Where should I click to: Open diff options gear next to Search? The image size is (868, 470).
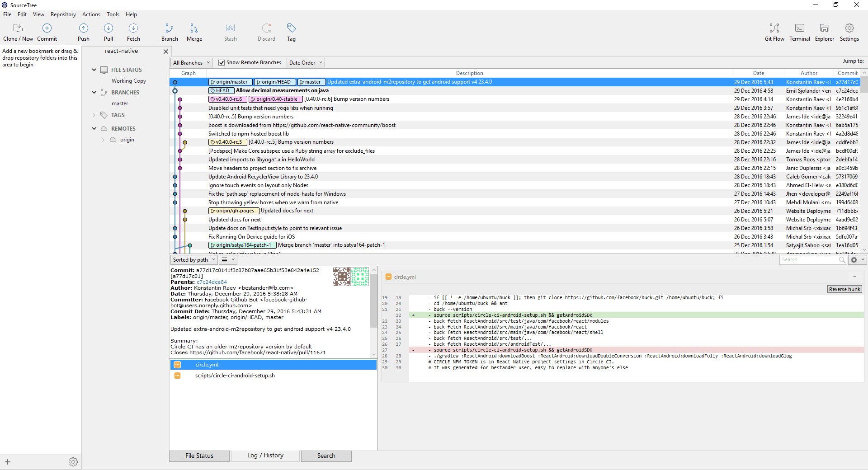click(857, 260)
